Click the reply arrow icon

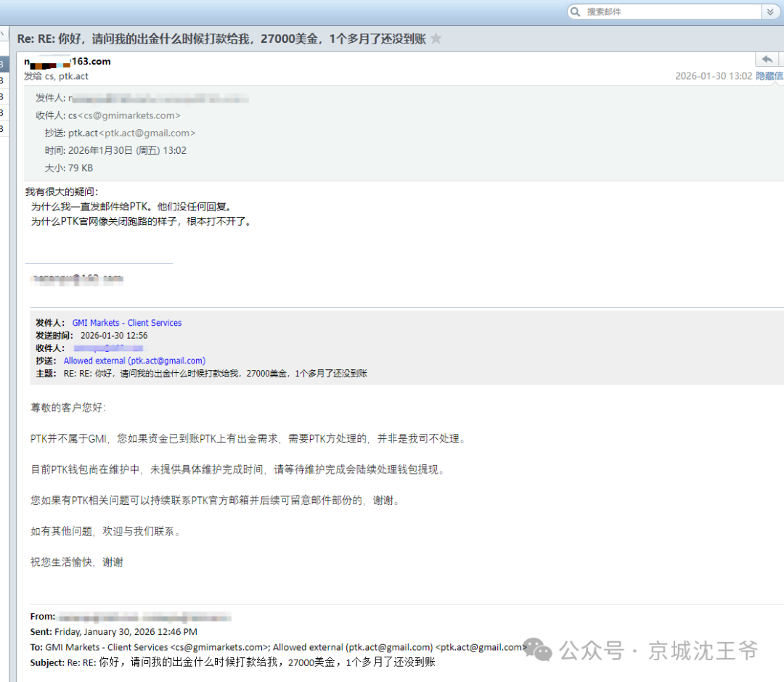[767, 59]
